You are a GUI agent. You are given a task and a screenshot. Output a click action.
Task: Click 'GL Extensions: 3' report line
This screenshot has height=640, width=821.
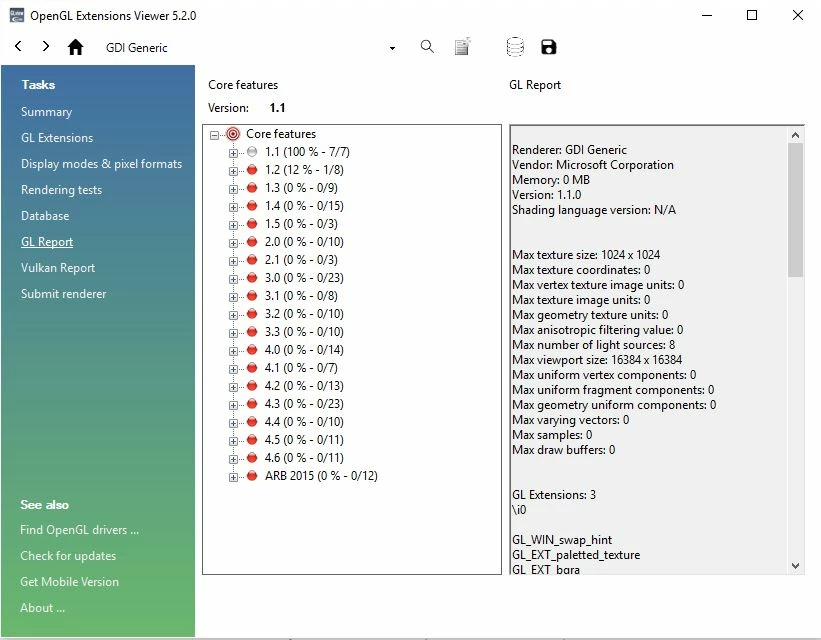point(554,495)
